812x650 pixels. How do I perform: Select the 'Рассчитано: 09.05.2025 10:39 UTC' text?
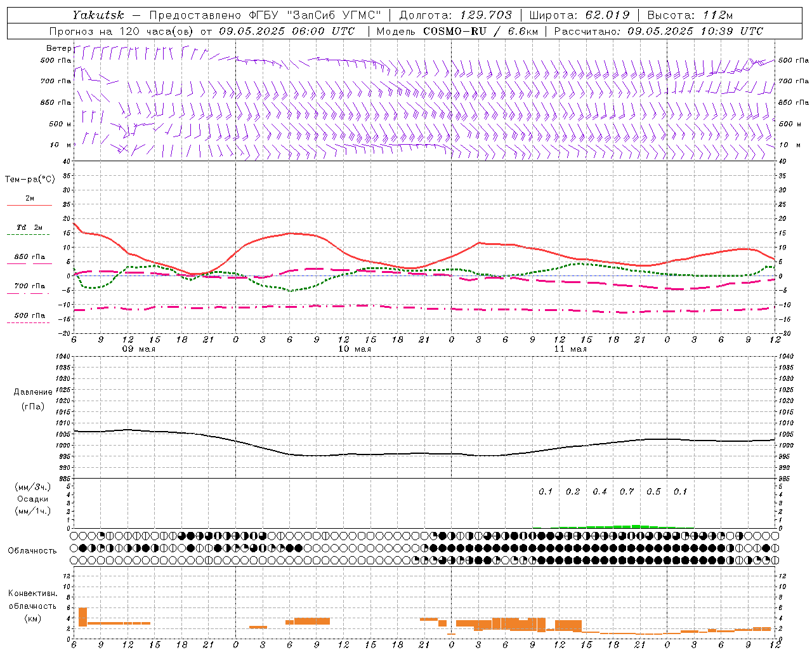(x=658, y=31)
